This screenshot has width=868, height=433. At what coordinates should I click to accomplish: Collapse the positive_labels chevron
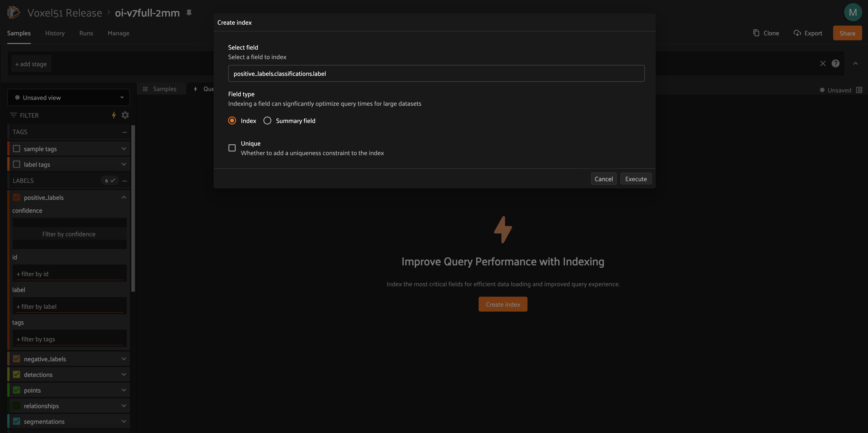point(124,197)
